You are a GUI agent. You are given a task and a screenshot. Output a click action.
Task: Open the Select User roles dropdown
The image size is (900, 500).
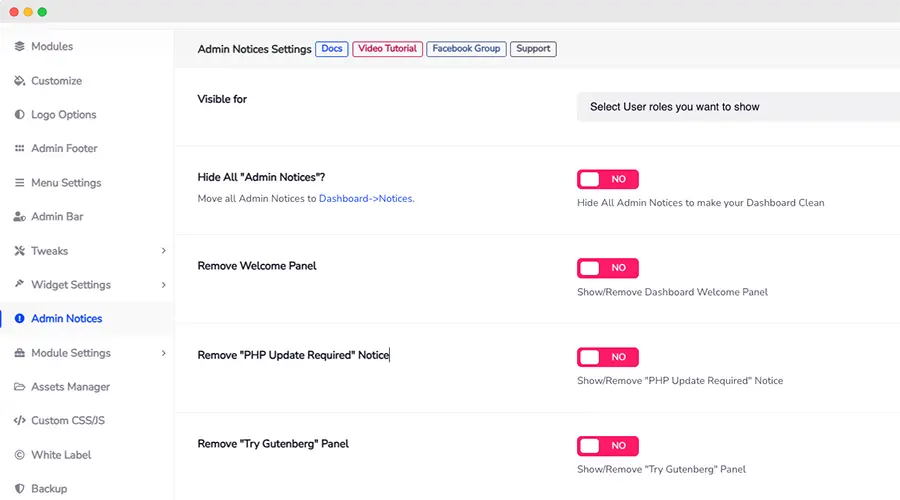(x=737, y=107)
